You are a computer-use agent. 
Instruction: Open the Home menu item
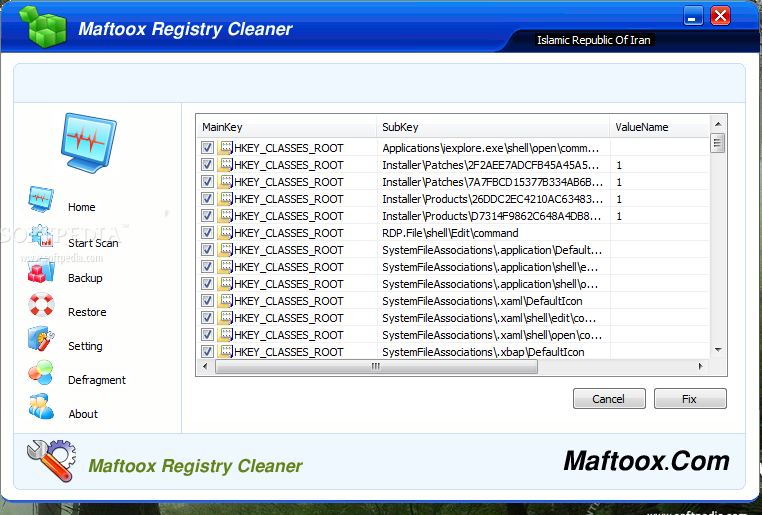82,207
